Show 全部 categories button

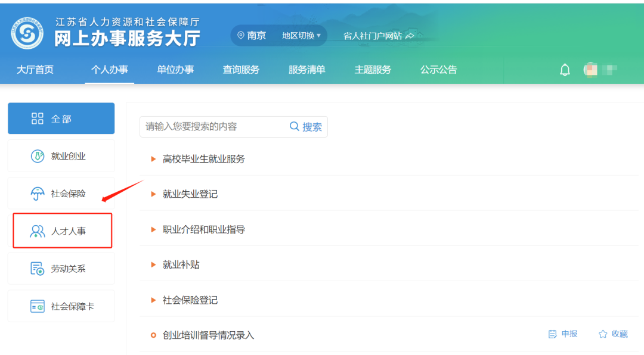tap(61, 119)
